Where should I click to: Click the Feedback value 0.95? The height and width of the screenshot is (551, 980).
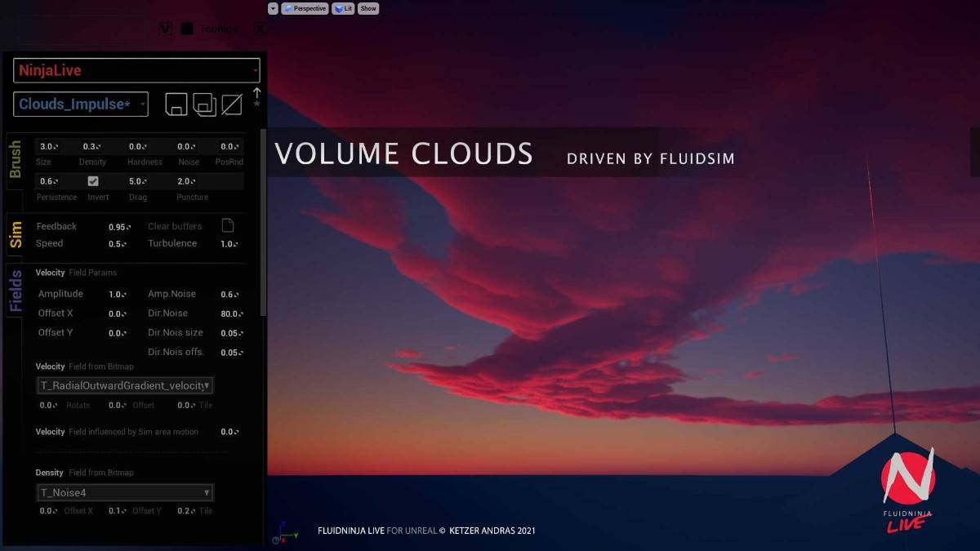point(119,227)
